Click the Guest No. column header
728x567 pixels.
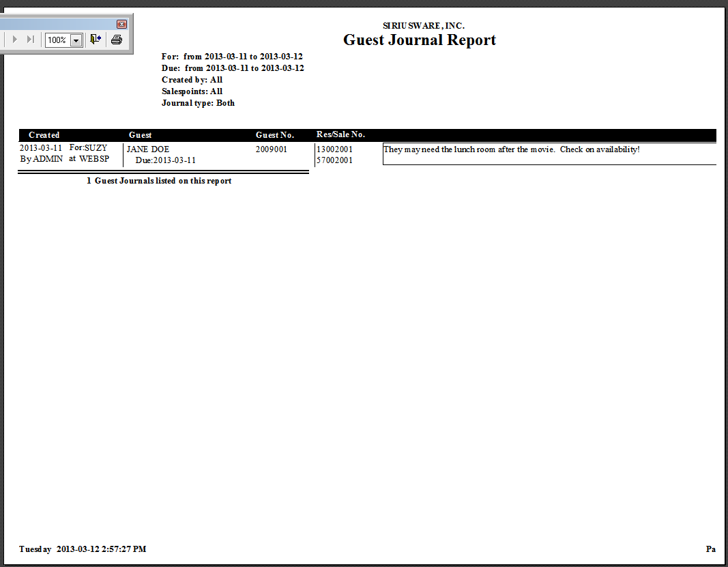coord(274,135)
